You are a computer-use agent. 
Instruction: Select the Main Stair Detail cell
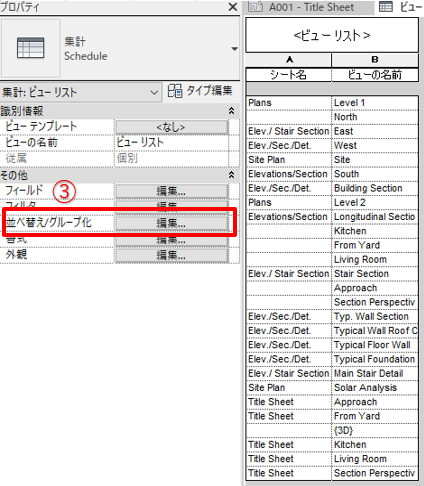[x=375, y=374]
